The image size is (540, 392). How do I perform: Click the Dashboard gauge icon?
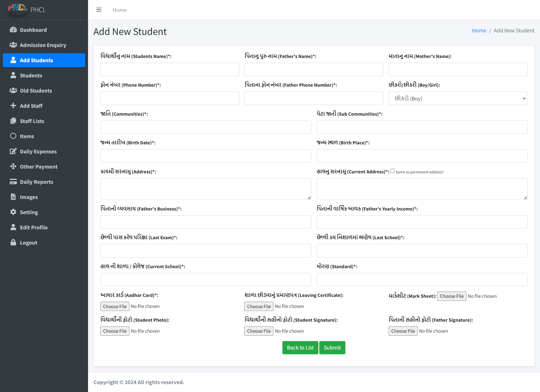(x=13, y=30)
